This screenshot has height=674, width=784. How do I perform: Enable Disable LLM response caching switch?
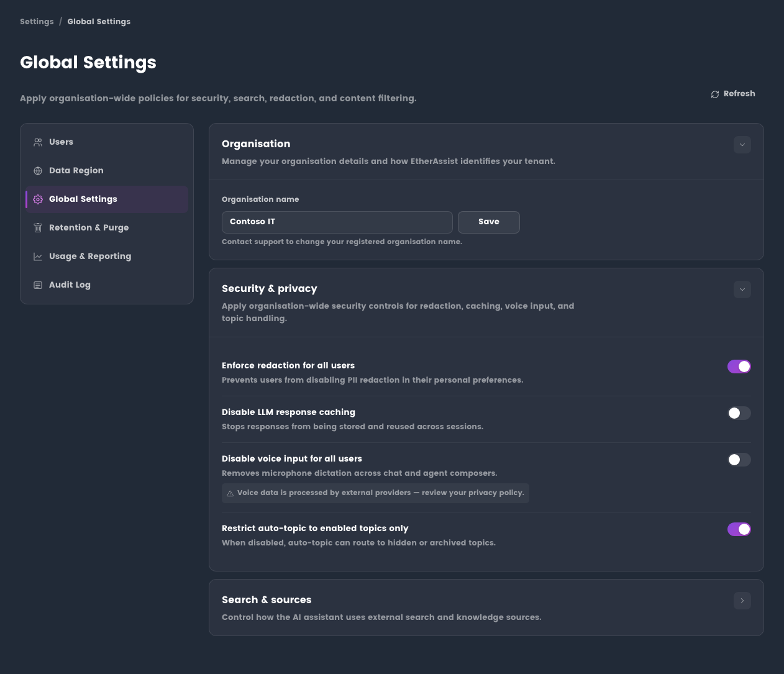click(739, 413)
